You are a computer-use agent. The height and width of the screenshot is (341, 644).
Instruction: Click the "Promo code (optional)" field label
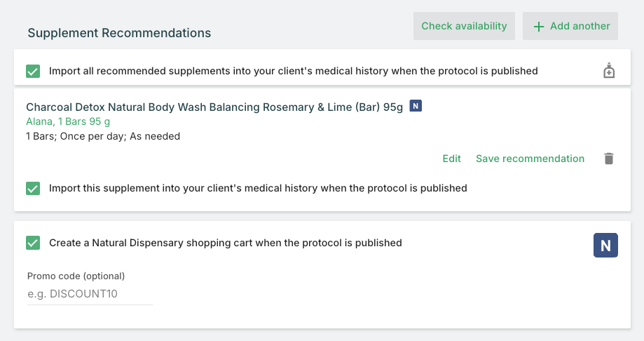pos(76,276)
